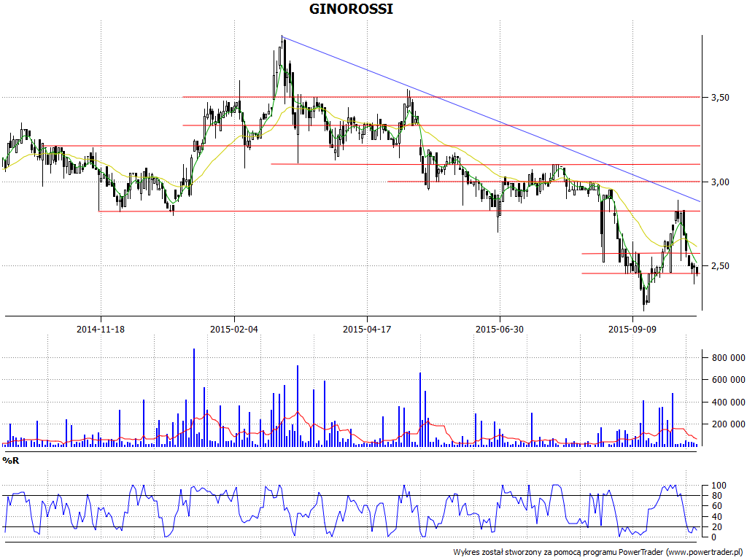
Task: Click the 400 000 volume axis label
Action: (729, 402)
